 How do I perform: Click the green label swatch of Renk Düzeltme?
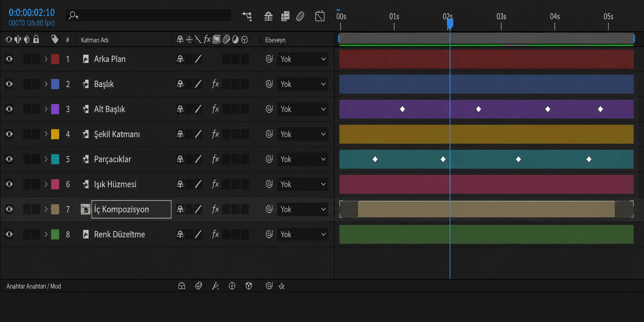(x=55, y=234)
